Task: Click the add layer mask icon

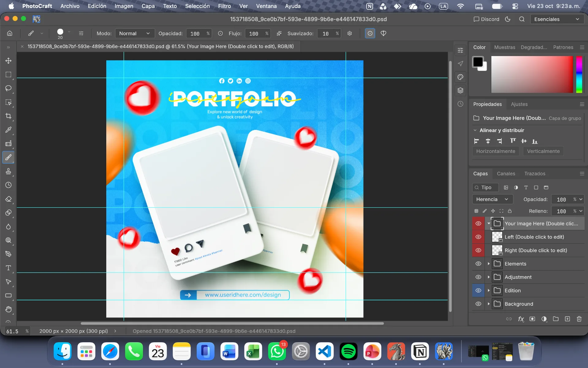Action: pyautogui.click(x=532, y=319)
